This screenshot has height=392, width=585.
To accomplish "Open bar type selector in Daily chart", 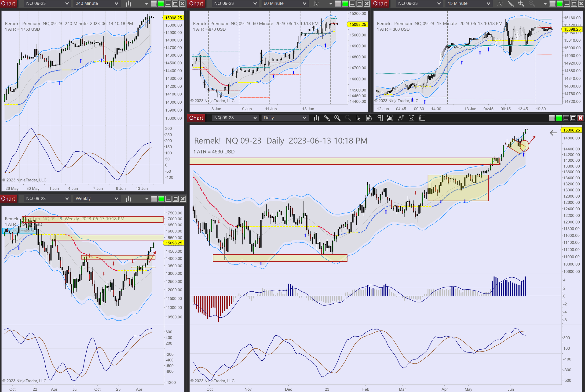I will pyautogui.click(x=316, y=118).
